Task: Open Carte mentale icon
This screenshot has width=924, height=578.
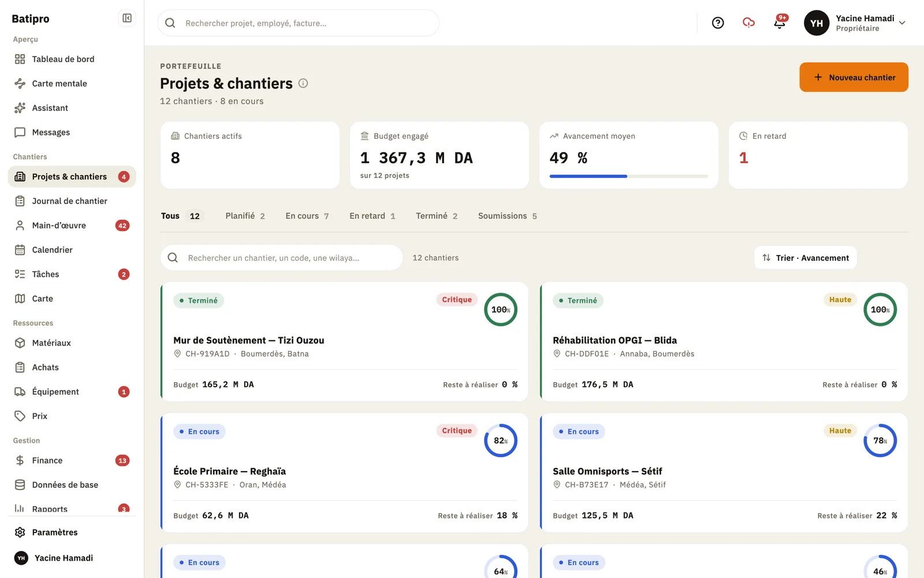Action: pyautogui.click(x=20, y=83)
